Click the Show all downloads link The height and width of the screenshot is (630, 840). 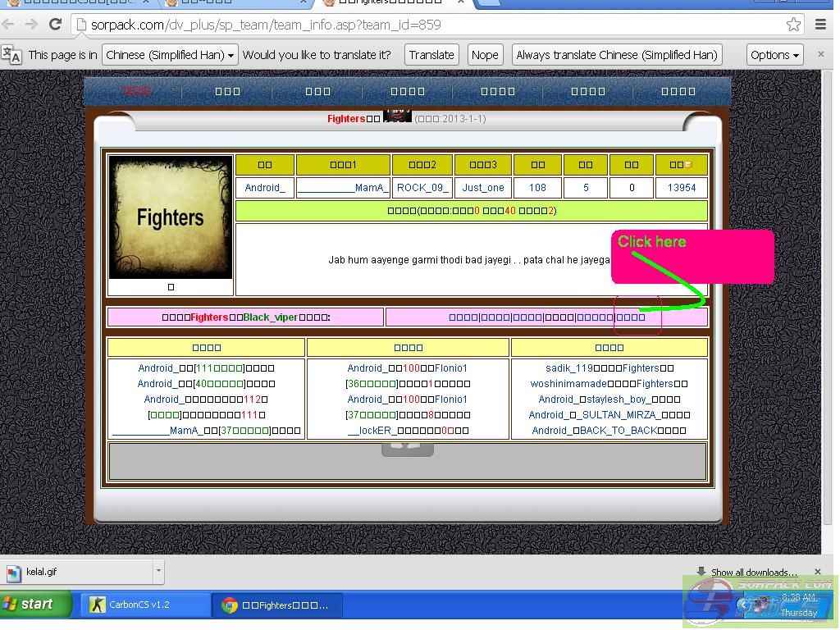pyautogui.click(x=753, y=572)
